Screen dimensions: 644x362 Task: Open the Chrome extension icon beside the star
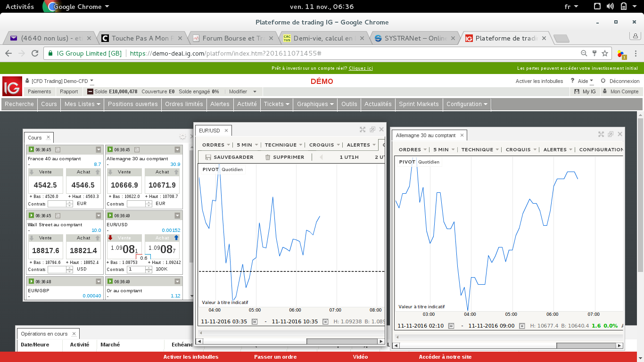622,54
